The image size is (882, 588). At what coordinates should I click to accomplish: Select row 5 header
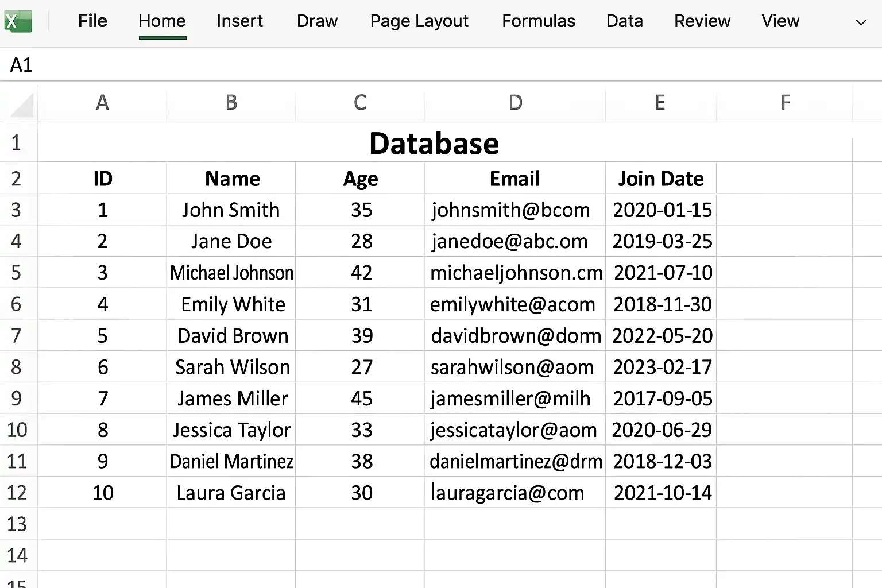(x=16, y=272)
